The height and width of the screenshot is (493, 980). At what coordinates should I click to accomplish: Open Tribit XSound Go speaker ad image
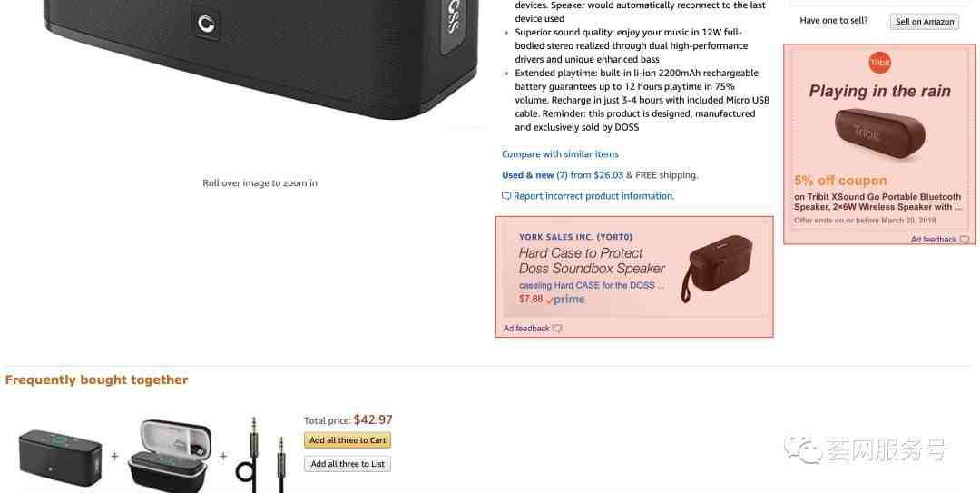point(880,133)
